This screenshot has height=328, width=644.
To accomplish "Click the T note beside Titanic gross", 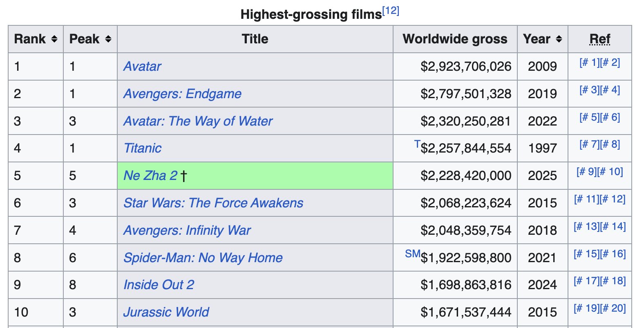I will click(417, 144).
